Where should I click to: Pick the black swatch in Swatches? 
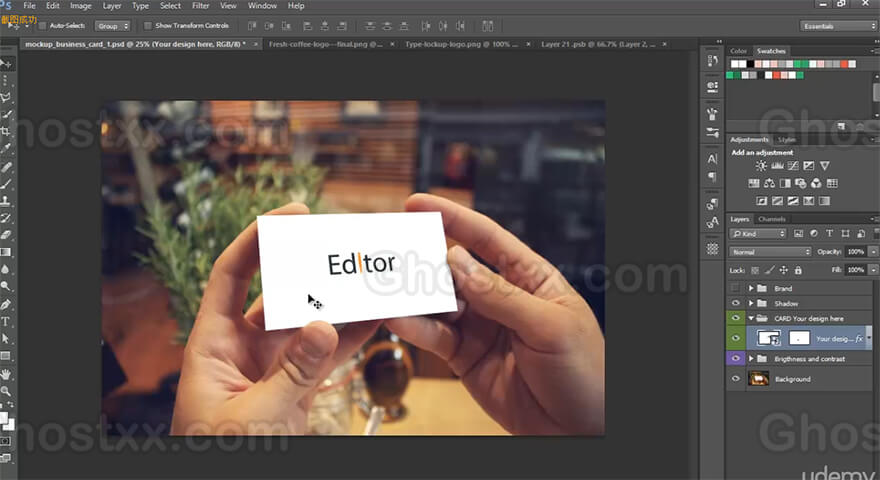tap(750, 64)
